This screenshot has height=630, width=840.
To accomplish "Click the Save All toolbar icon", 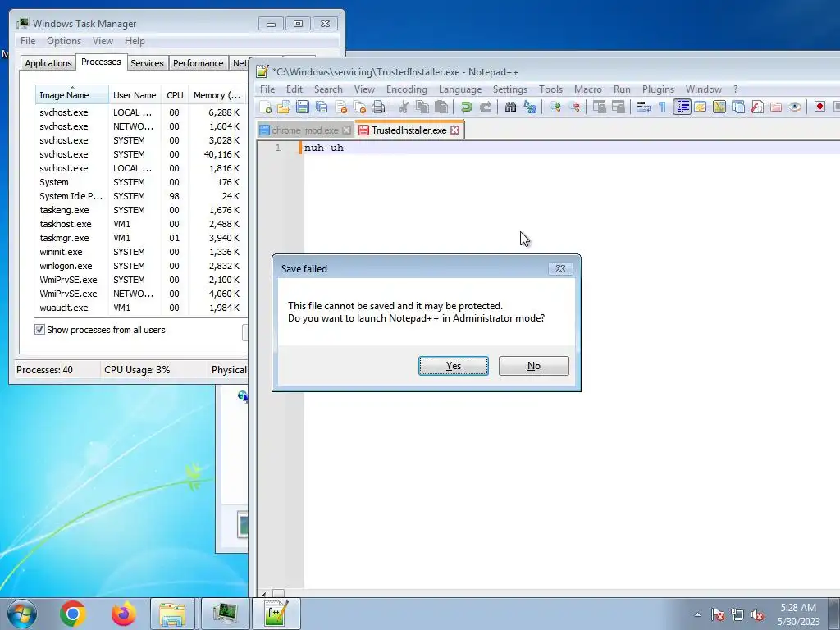I will (x=322, y=107).
